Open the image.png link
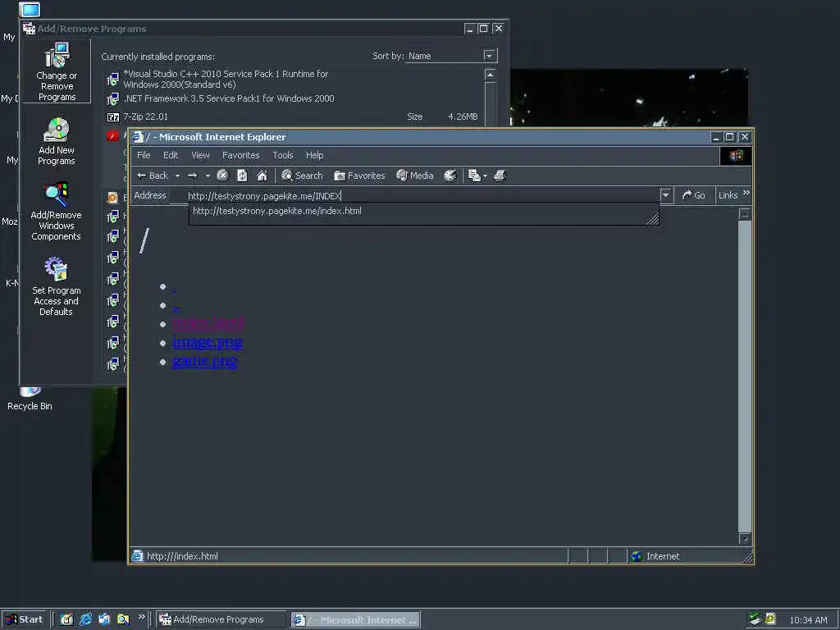 [208, 342]
